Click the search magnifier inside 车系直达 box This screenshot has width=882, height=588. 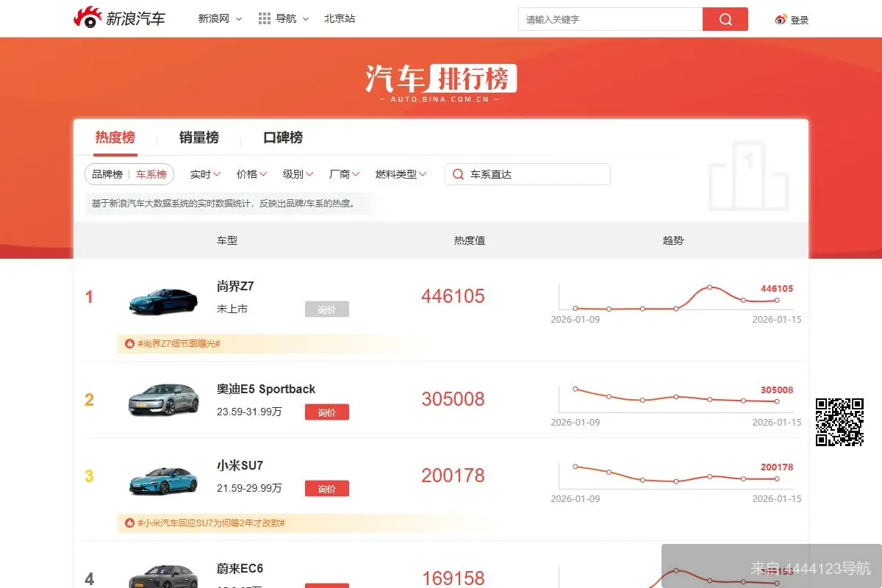[x=457, y=174]
